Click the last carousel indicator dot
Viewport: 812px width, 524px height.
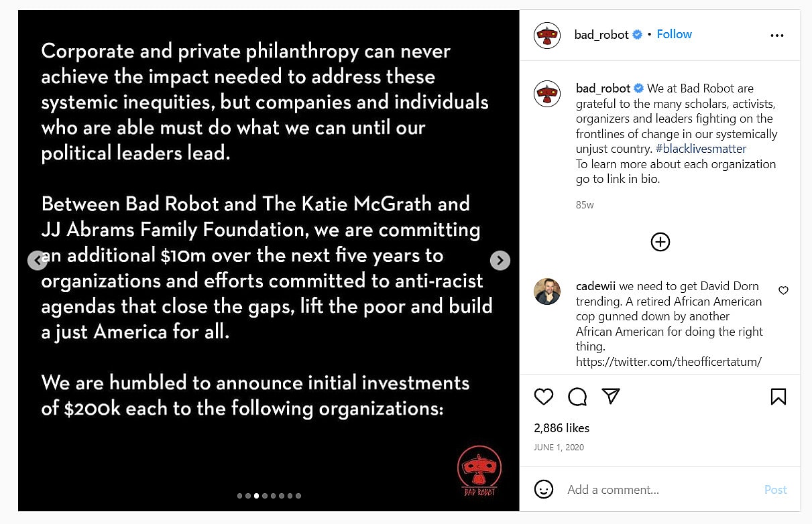pos(298,496)
